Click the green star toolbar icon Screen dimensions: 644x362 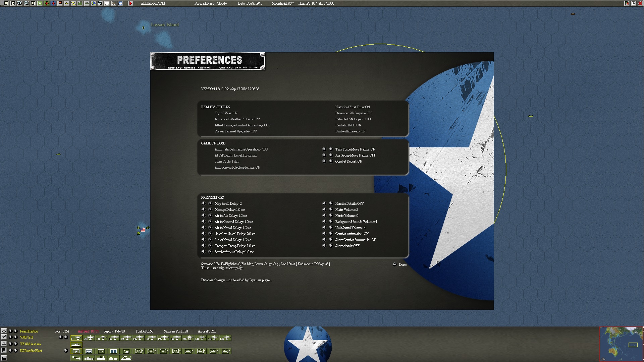(x=40, y=3)
